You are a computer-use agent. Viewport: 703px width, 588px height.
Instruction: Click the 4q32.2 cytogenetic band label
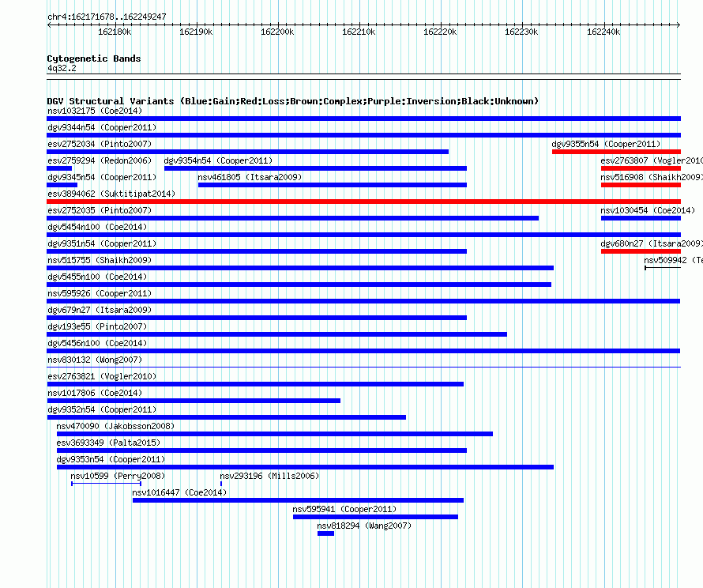click(62, 68)
